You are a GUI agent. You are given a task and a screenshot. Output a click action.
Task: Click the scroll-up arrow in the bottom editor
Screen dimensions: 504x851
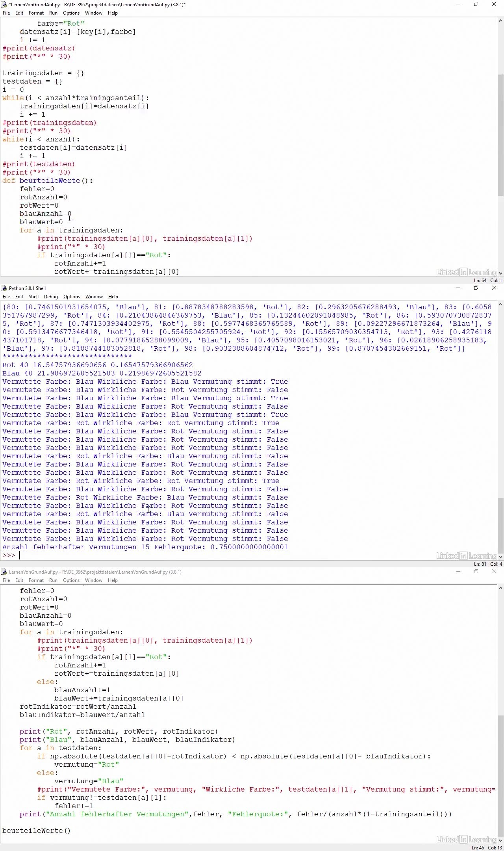[500, 588]
